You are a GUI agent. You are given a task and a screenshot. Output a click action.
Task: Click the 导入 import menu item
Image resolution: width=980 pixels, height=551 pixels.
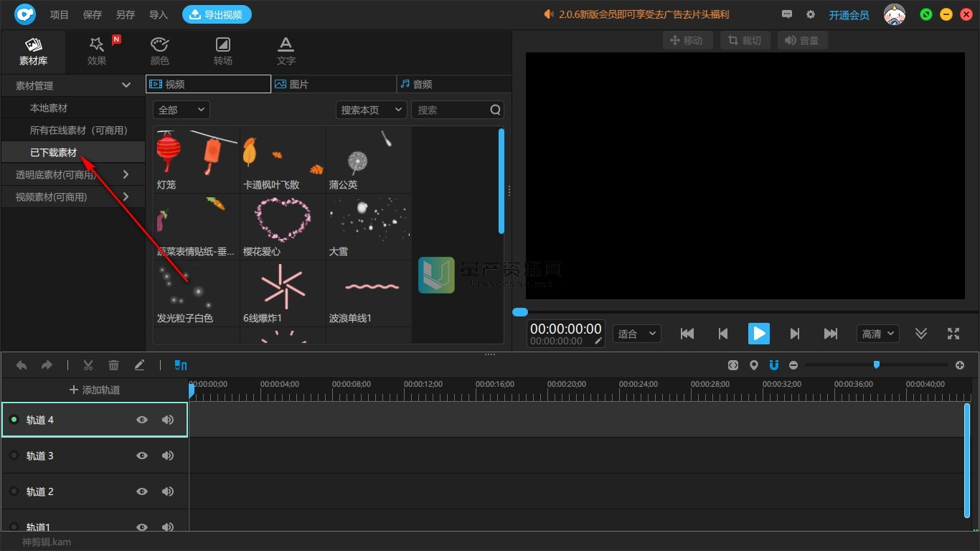(159, 14)
